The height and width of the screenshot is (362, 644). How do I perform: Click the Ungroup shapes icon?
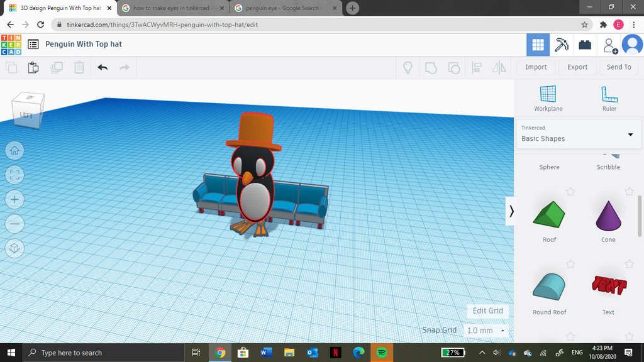pos(454,67)
